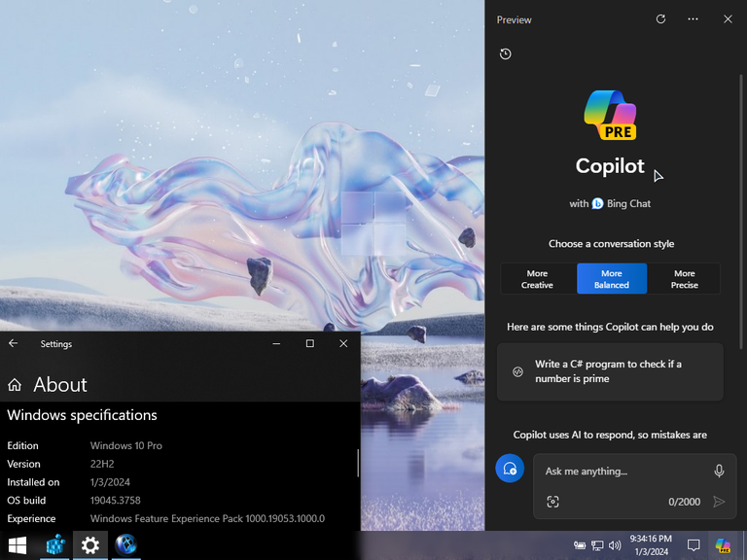Minimize the Settings window
This screenshot has width=747, height=560.
[276, 343]
